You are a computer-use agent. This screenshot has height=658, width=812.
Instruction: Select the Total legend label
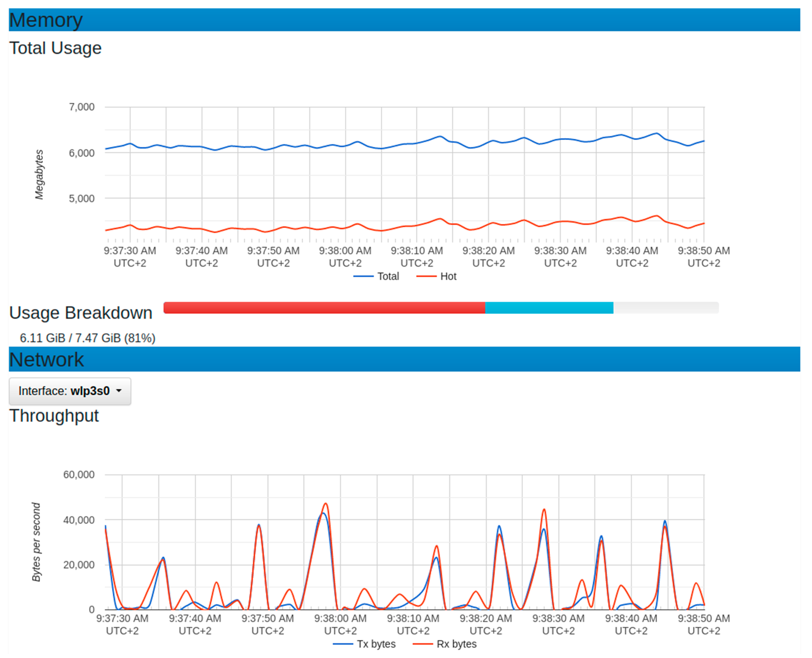(x=388, y=277)
